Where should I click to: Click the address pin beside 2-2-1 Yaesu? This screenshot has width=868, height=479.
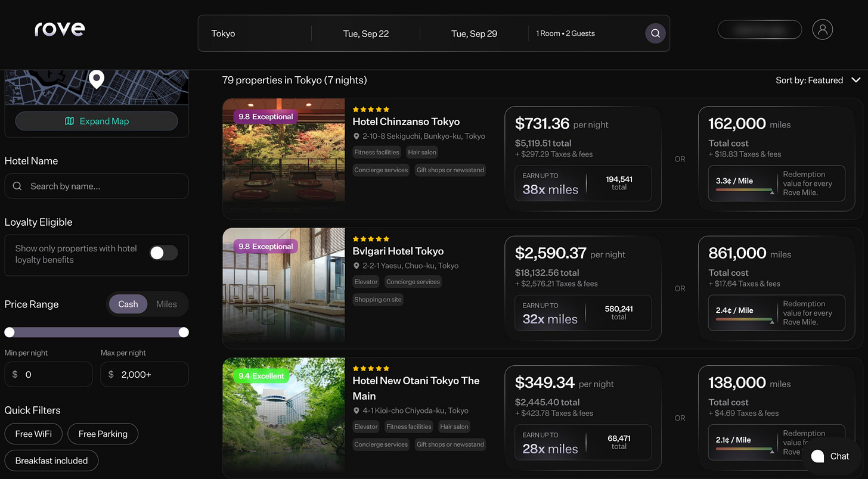[356, 266]
